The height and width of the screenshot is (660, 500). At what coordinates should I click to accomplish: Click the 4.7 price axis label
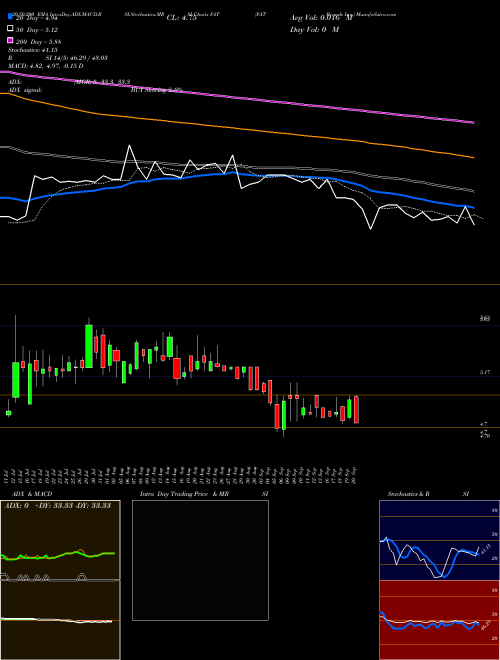[483, 424]
